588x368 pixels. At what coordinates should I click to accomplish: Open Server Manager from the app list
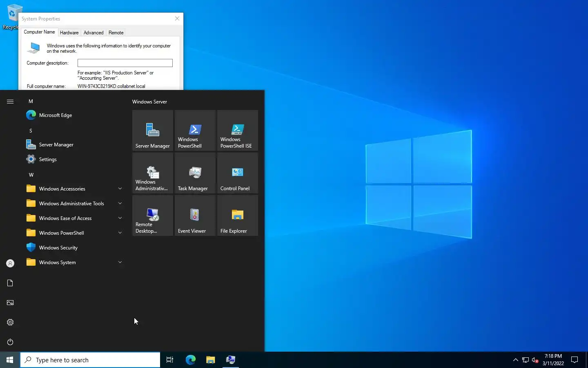point(74,145)
